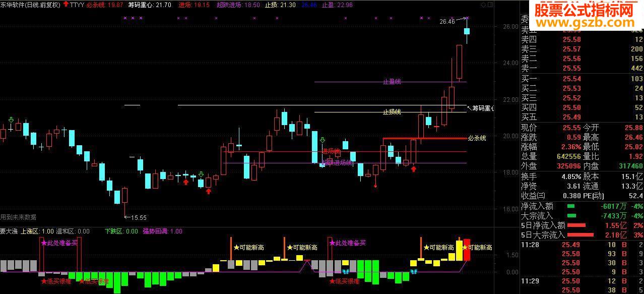Click the 止损线 label on the chart
644x294 pixels.
392,112
